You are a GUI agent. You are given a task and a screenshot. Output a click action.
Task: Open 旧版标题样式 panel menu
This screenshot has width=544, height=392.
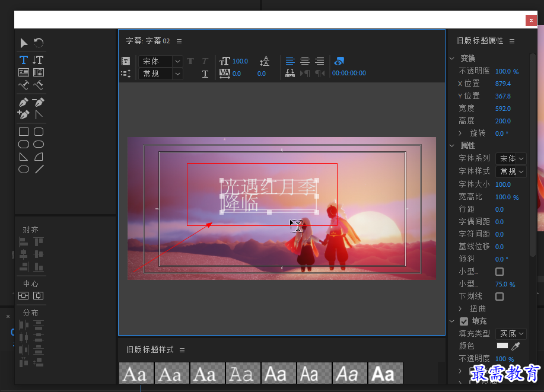[x=182, y=350]
